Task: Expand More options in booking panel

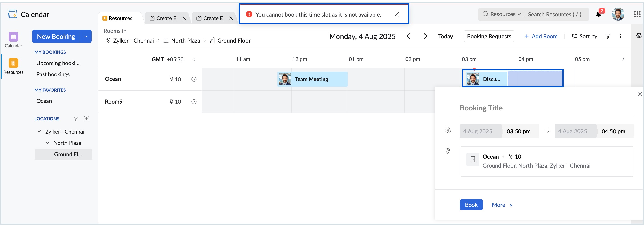Action: (502, 205)
